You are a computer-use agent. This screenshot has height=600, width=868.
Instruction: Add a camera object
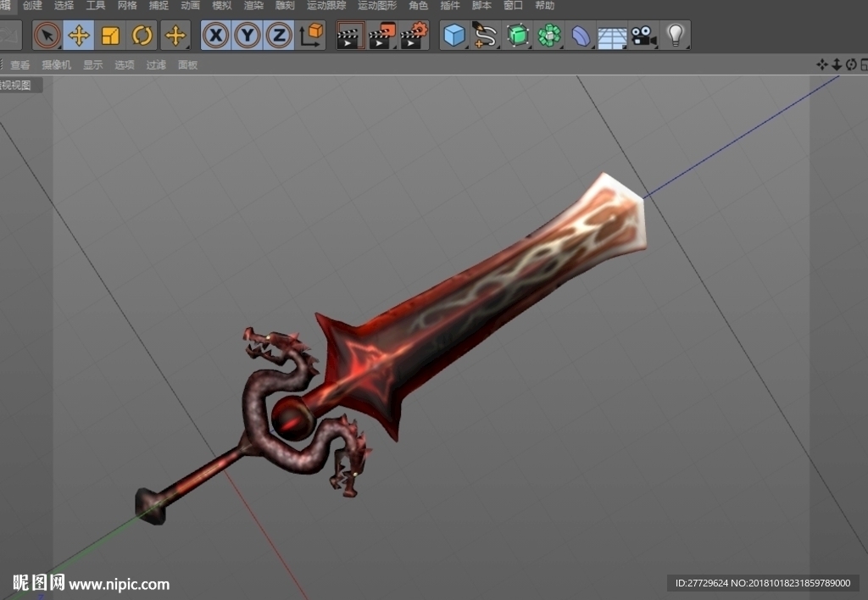tap(644, 36)
